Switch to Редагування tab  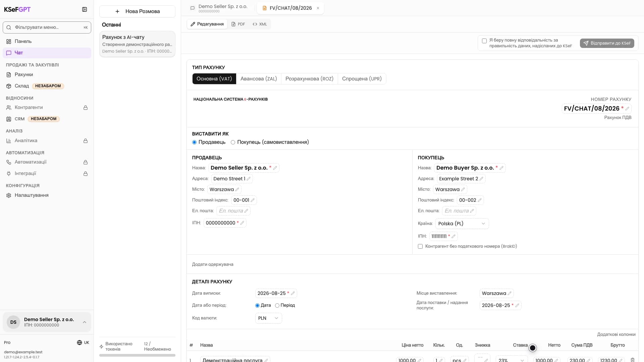[x=207, y=24]
